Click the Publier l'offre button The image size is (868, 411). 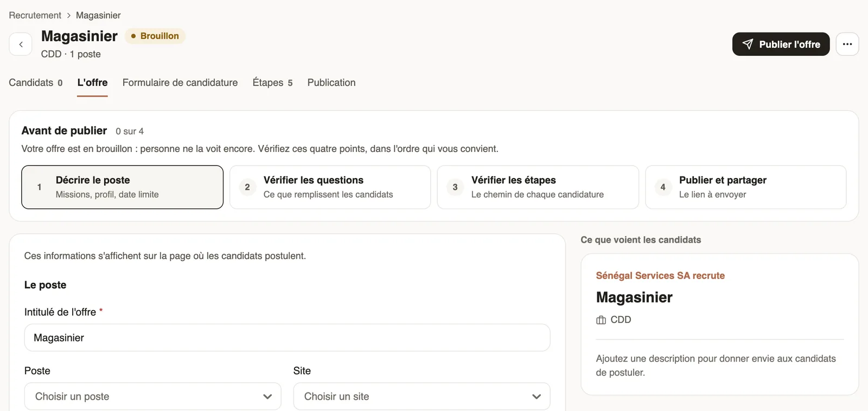pyautogui.click(x=781, y=44)
